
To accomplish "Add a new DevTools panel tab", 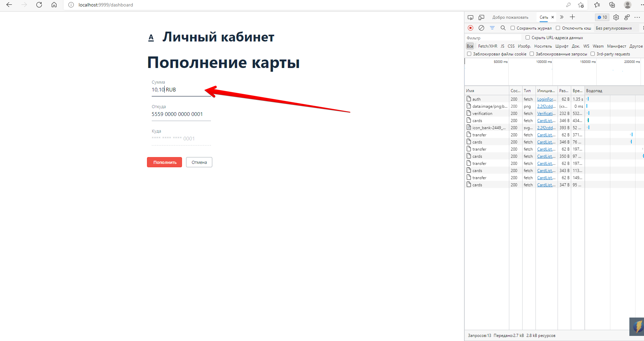I will click(x=572, y=17).
